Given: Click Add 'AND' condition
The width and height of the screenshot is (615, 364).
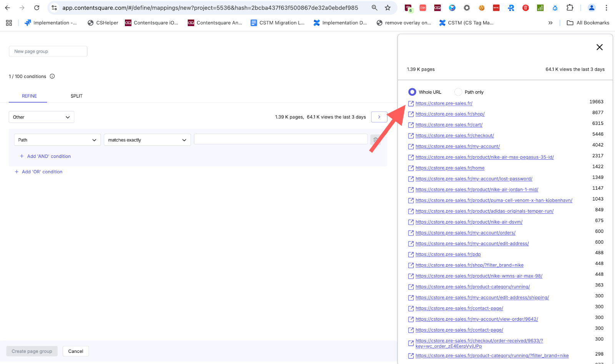Looking at the screenshot, I should (45, 156).
